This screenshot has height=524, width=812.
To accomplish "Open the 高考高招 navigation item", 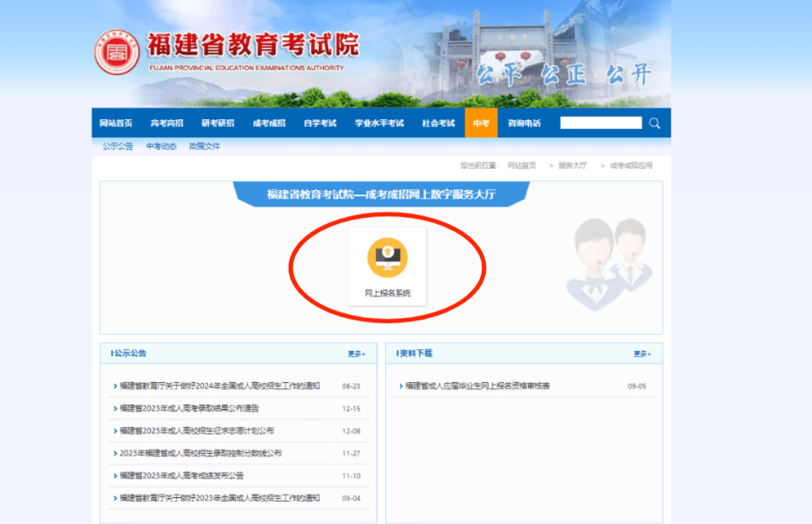I will pos(167,124).
